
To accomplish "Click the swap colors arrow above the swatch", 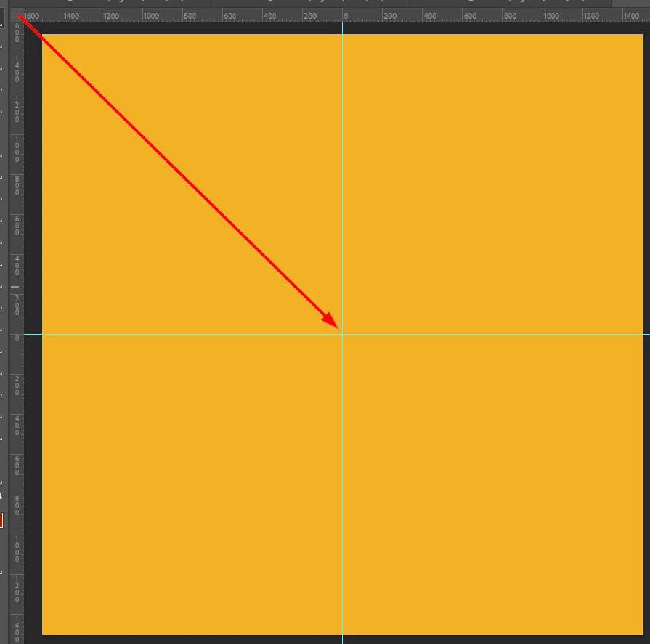I will pos(1,496).
